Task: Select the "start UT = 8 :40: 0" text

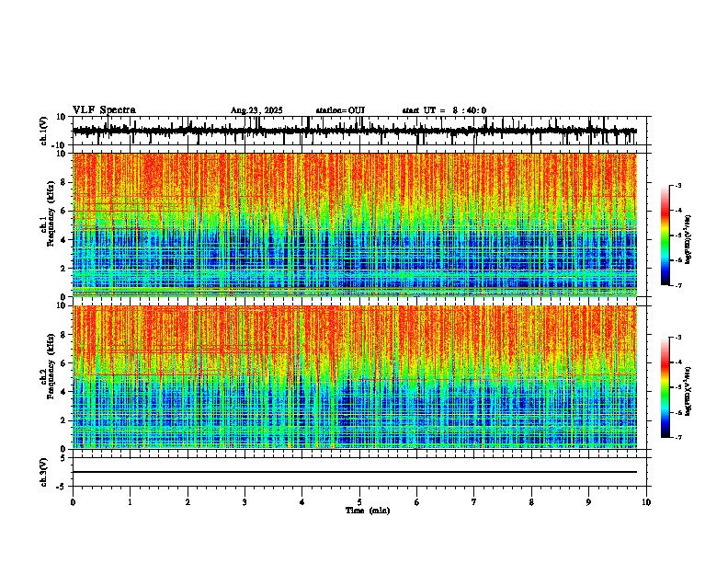Action: (x=444, y=110)
